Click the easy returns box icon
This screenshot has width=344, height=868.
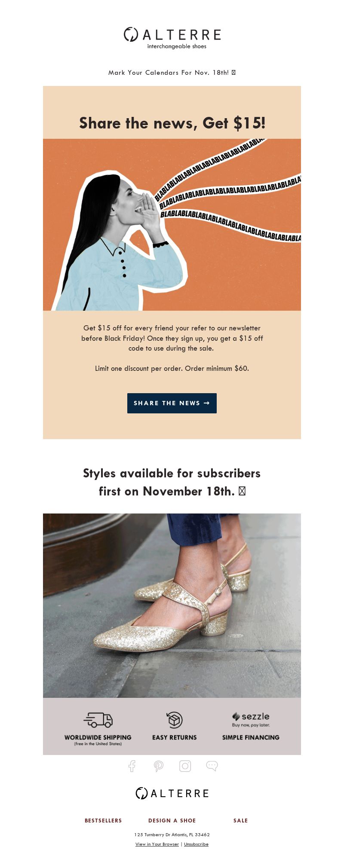point(175,720)
